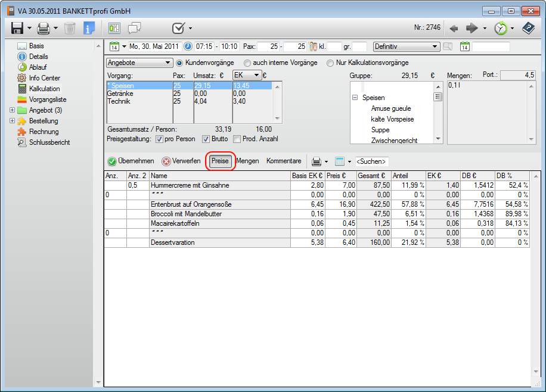
Task: Open the Kommentare tab
Action: click(284, 161)
